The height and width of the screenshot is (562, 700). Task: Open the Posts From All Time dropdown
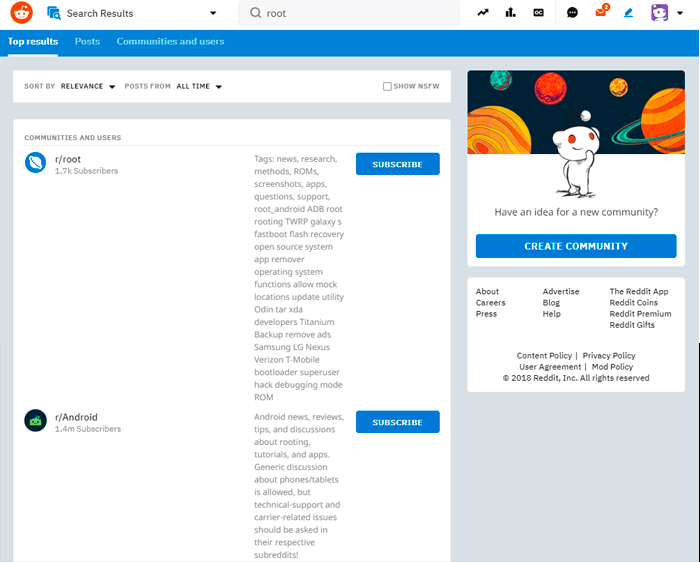(x=199, y=86)
